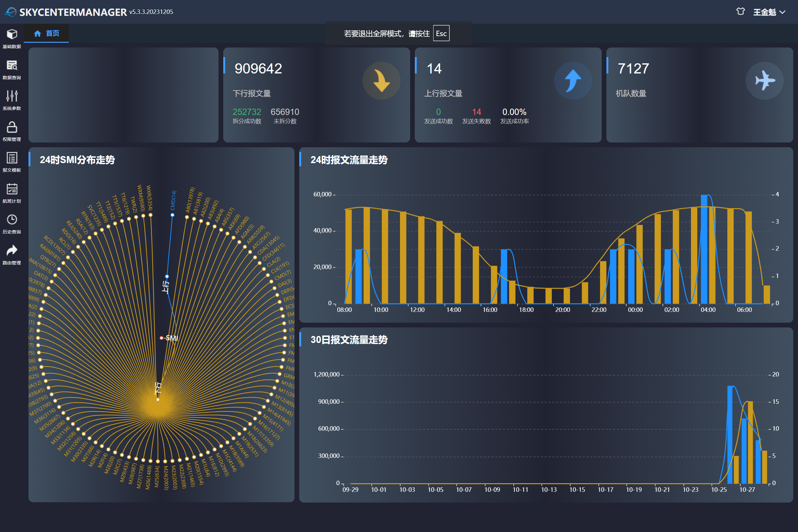The width and height of the screenshot is (798, 532).
Task: Click the 24时报文流量走势 title
Action: point(349,160)
